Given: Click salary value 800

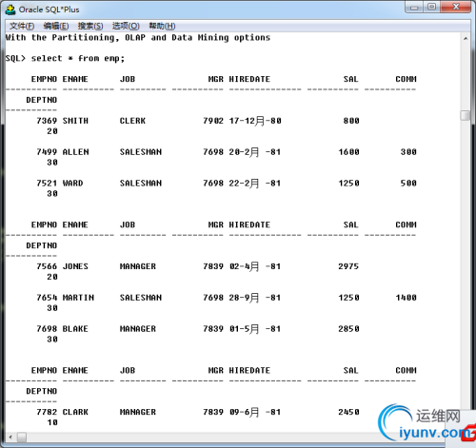Looking at the screenshot, I should [x=351, y=121].
